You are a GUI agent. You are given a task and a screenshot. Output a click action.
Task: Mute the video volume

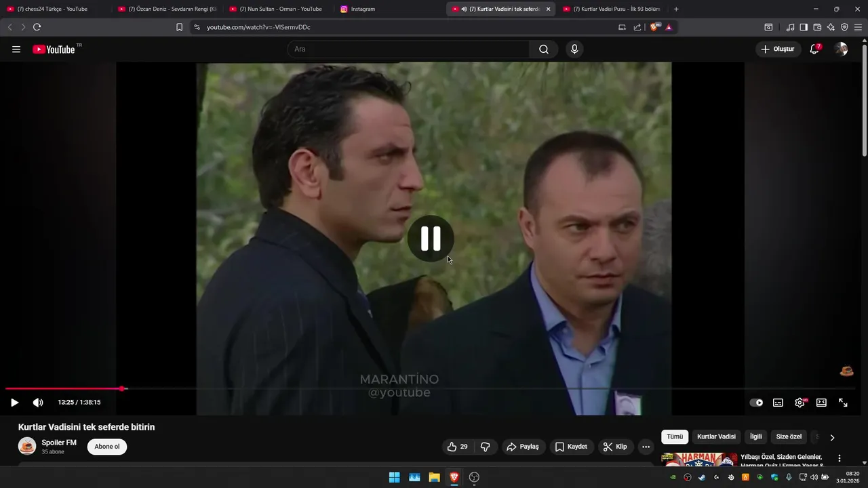(x=38, y=403)
